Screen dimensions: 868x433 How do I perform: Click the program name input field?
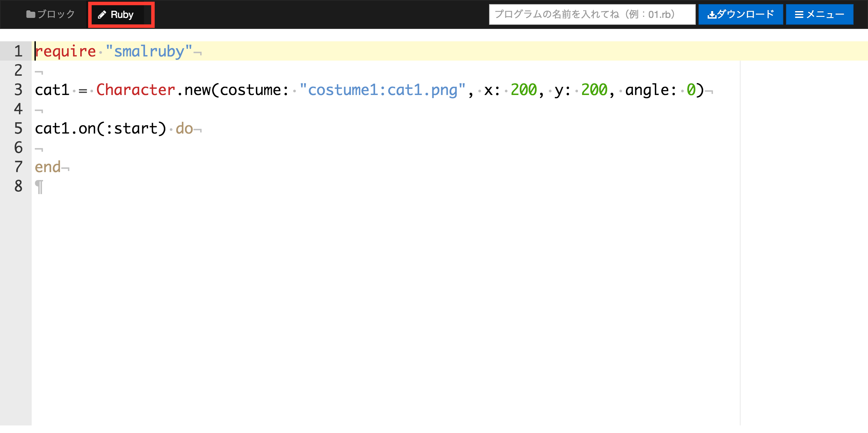pos(592,14)
